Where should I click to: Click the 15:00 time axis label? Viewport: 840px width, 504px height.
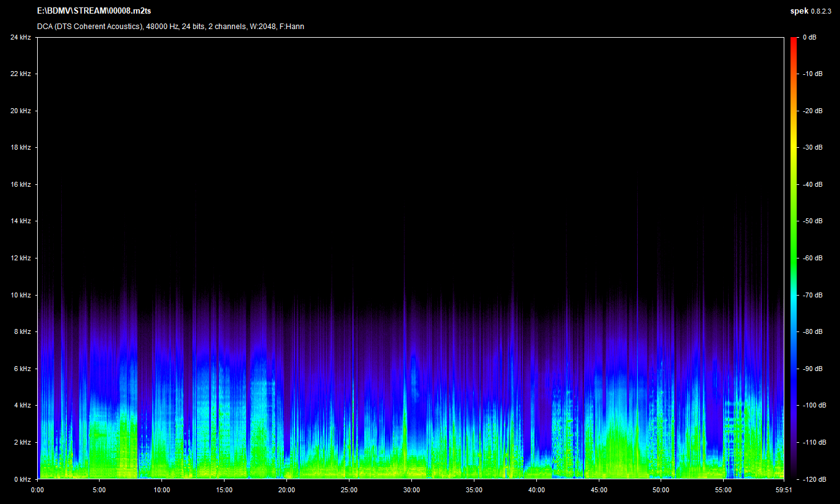224,490
